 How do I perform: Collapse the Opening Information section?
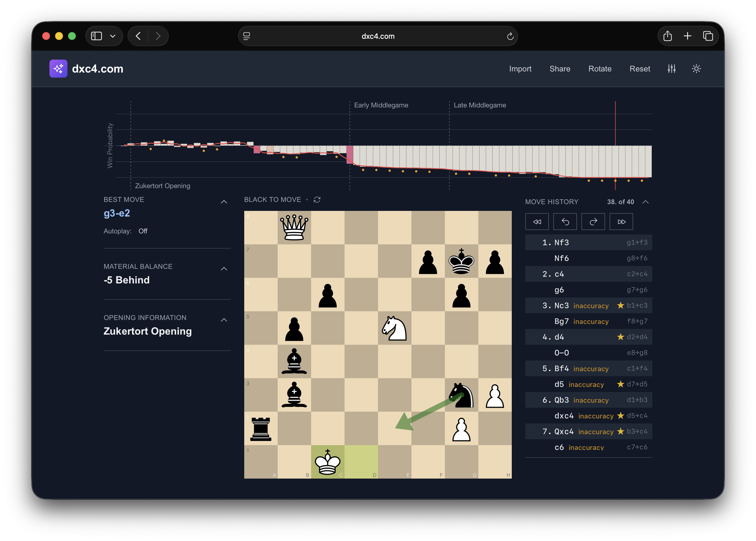(224, 320)
